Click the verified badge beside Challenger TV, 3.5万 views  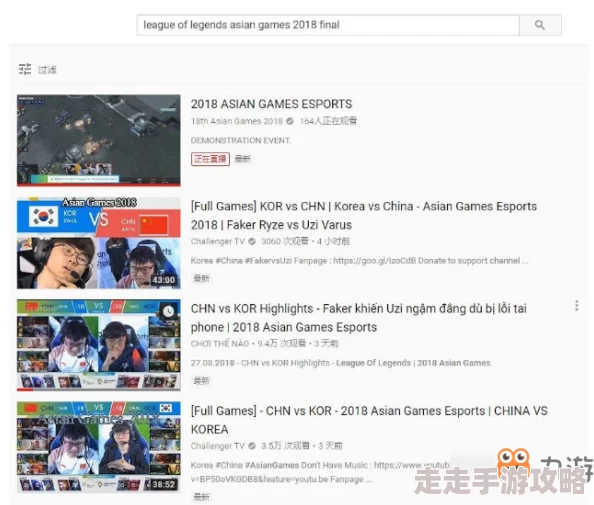[252, 446]
